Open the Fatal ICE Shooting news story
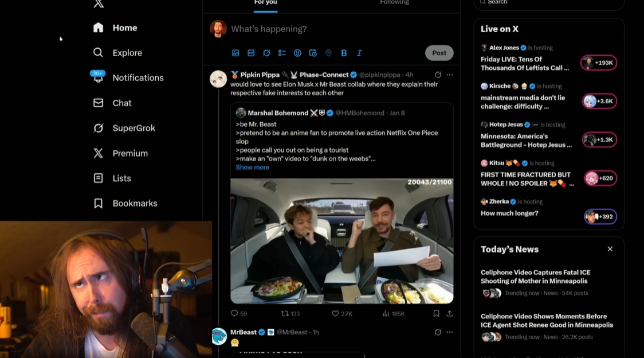644x358 pixels. coord(536,277)
